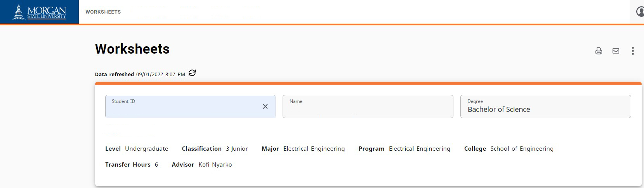Click the Worksheets page heading
644x188 pixels.
[x=132, y=49]
